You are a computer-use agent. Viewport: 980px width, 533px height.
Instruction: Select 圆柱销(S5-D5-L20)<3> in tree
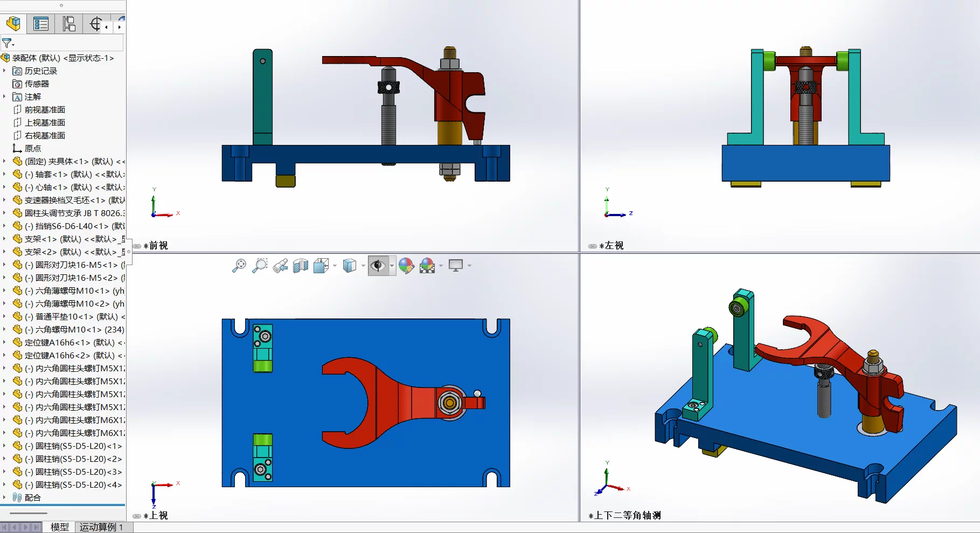68,472
